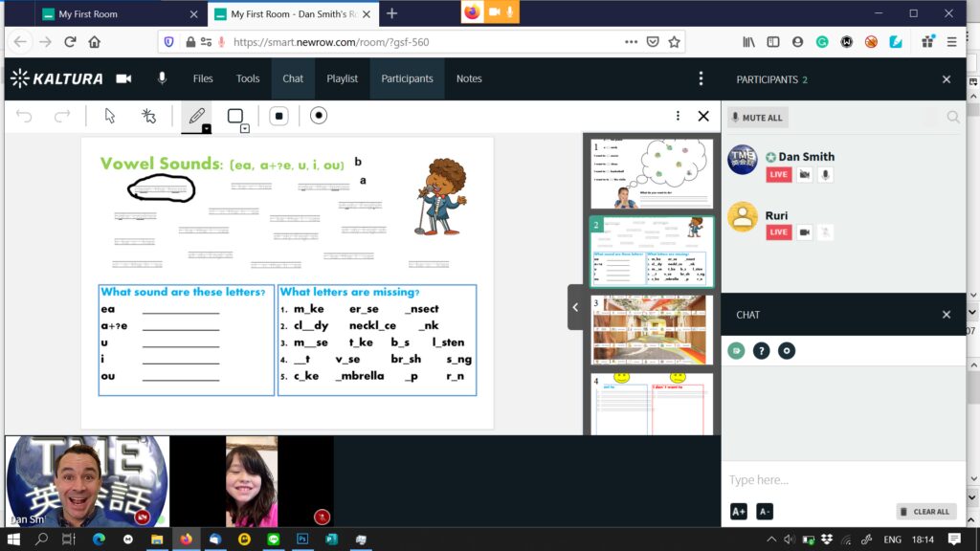The height and width of the screenshot is (551, 980).
Task: Open the pencil tool options dropdown arrow
Action: coord(206,128)
